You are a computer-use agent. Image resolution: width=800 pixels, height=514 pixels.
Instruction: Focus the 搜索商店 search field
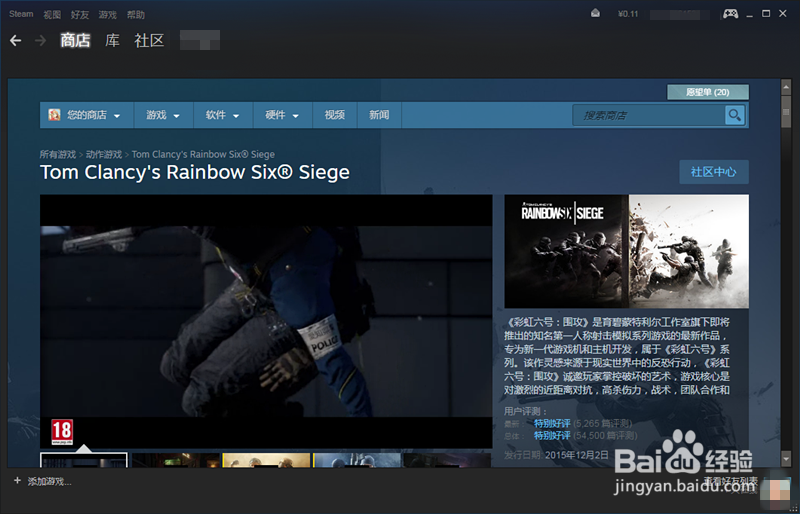(x=649, y=115)
